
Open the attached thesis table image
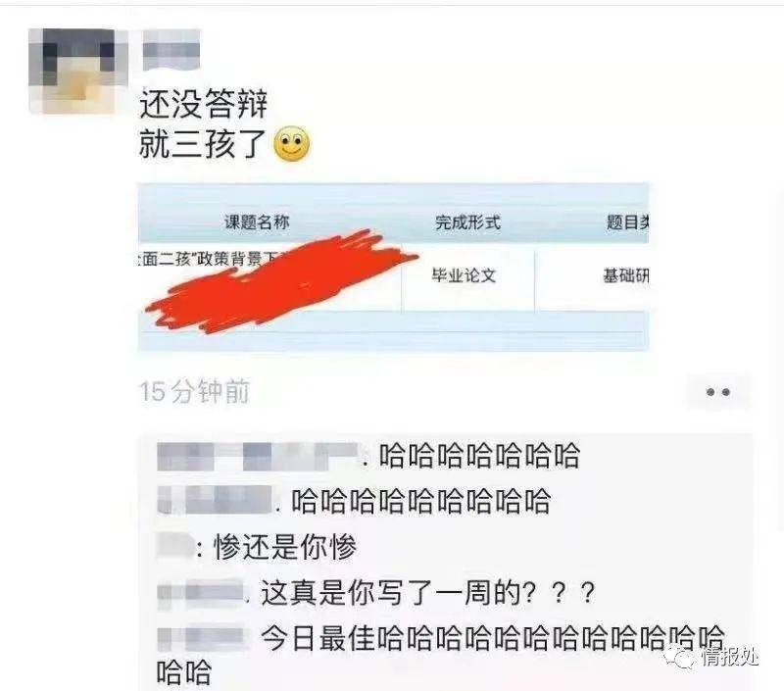point(394,267)
